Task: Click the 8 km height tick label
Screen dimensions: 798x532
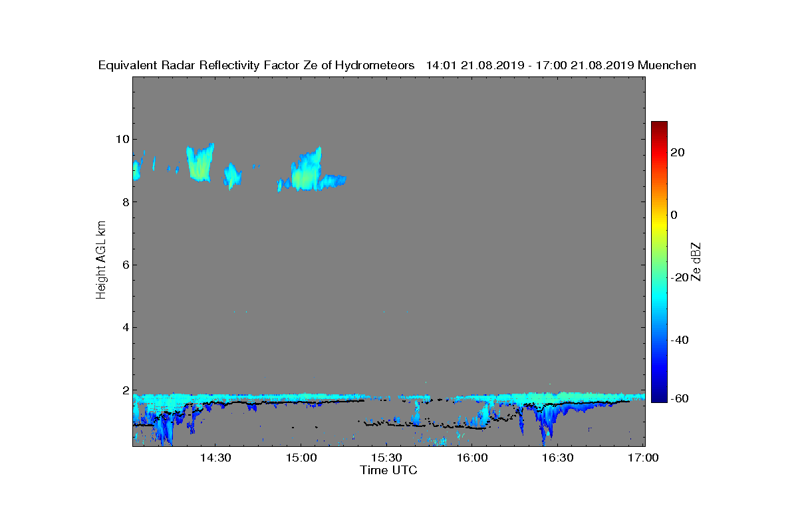Action: (125, 202)
